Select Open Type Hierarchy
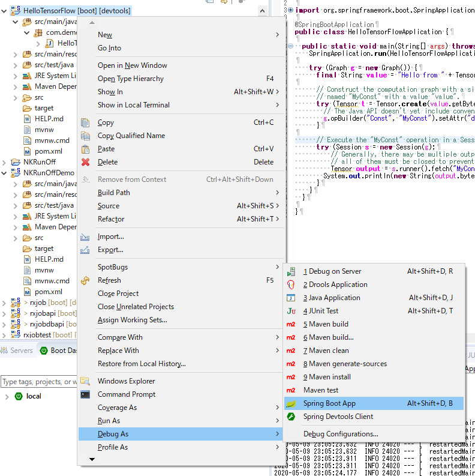Screen dimensions: 475x476 click(x=181, y=79)
